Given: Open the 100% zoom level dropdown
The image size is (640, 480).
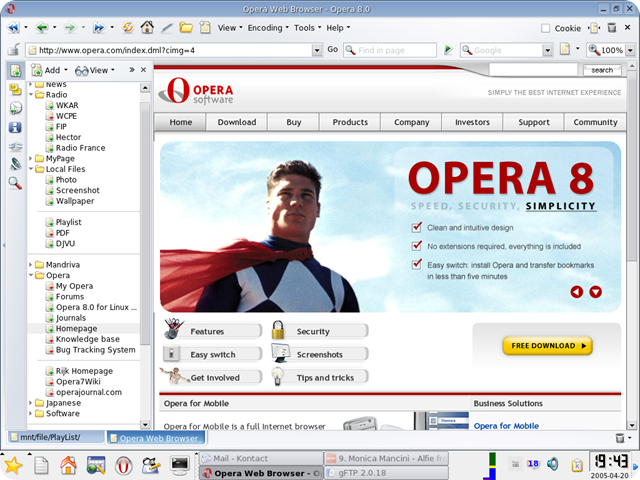Looking at the screenshot, I should [x=630, y=50].
